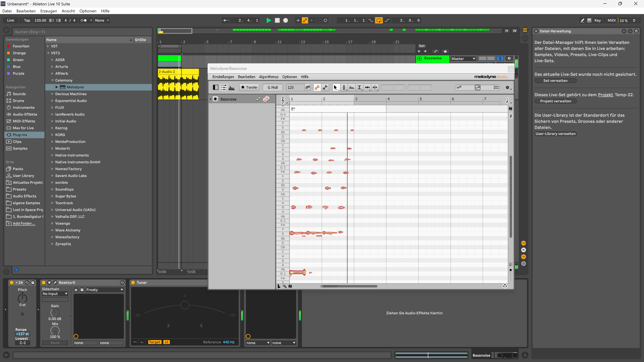The height and width of the screenshot is (362, 644).
Task: Open the Datei menu
Action: click(7, 11)
